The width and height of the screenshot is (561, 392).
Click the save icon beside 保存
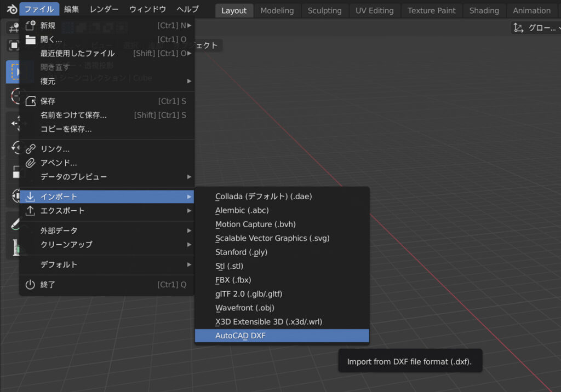point(31,101)
